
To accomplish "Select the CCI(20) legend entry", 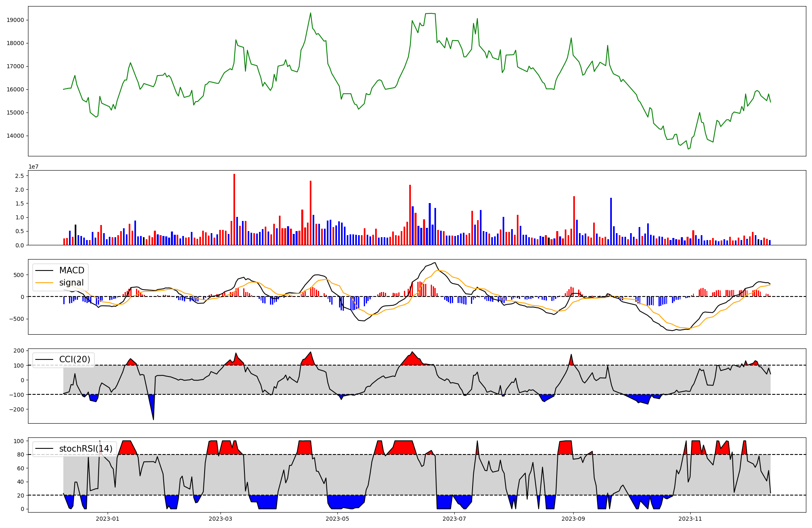I will point(75,359).
